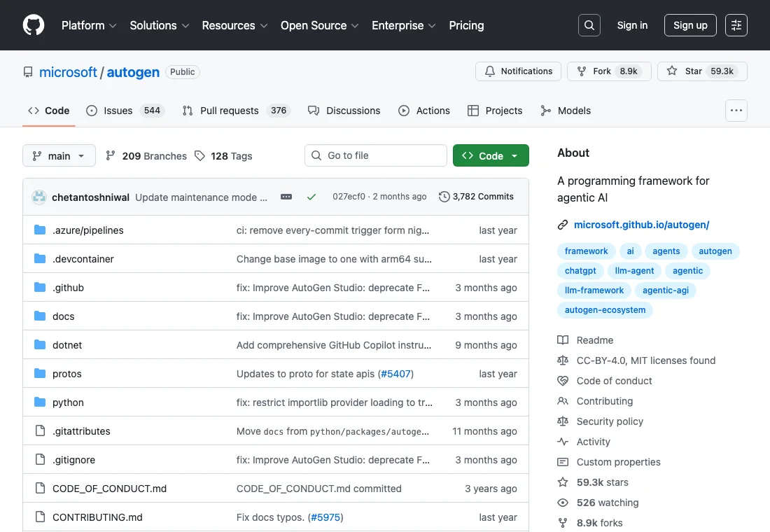Select the chatgpt topic tag
Screen dimensions: 770x532
[x=580, y=271]
